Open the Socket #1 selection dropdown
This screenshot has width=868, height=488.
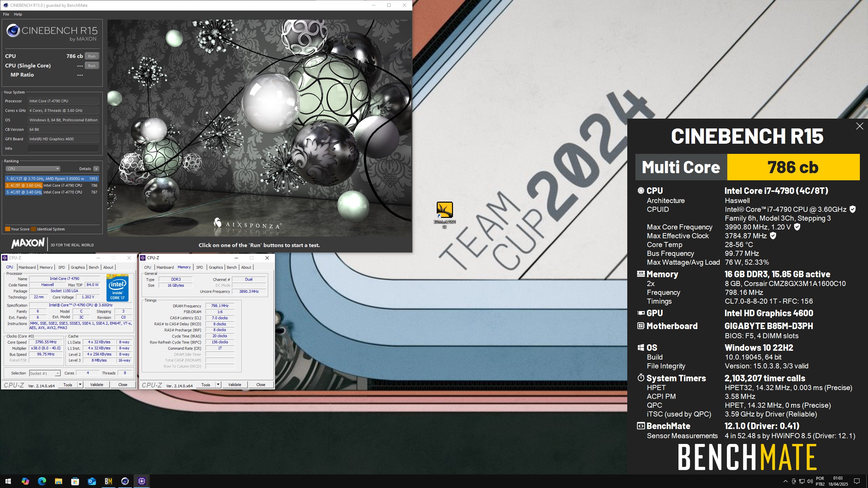coord(45,373)
